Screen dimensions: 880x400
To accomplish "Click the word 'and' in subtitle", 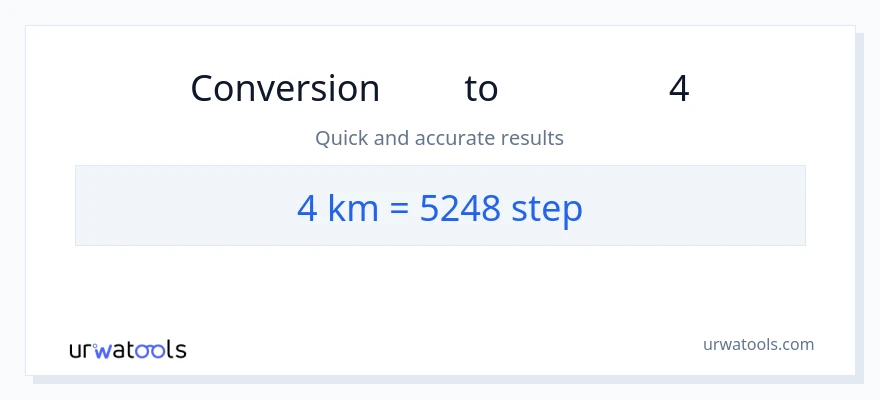I will [390, 138].
